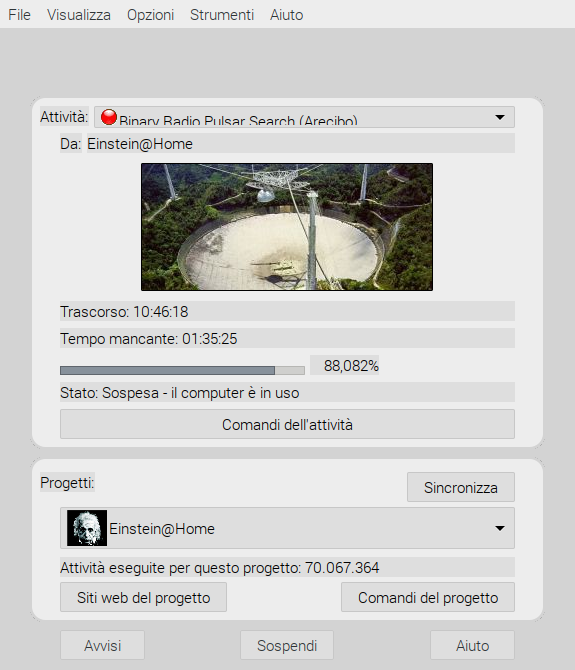The height and width of the screenshot is (670, 575).
Task: Open Siti web del progetto
Action: pyautogui.click(x=143, y=597)
